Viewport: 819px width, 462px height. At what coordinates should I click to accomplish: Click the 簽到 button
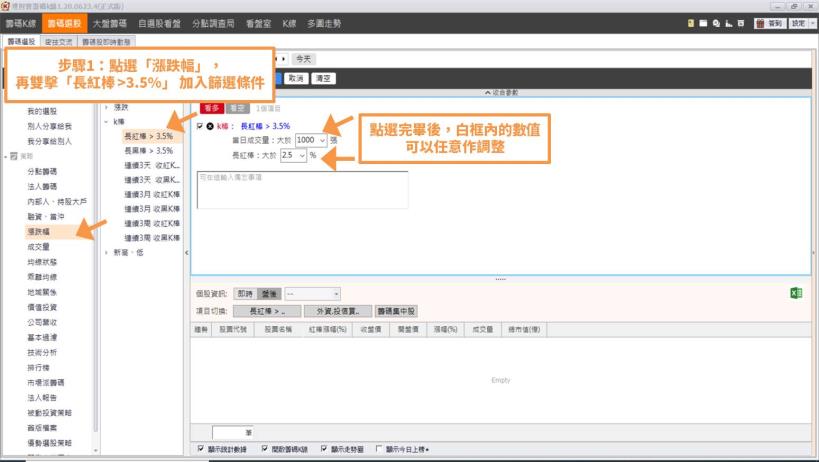click(x=770, y=23)
